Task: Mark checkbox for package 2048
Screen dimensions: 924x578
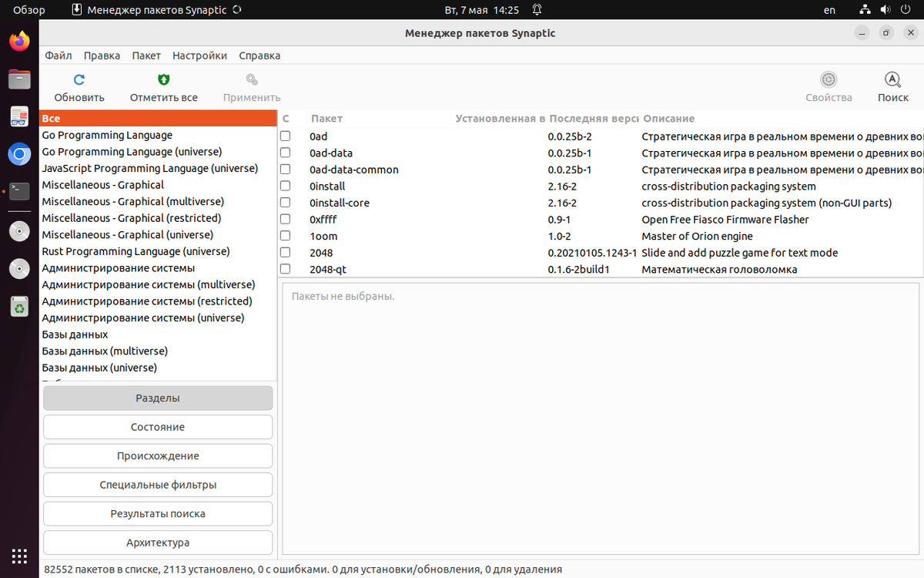Action: tap(286, 253)
